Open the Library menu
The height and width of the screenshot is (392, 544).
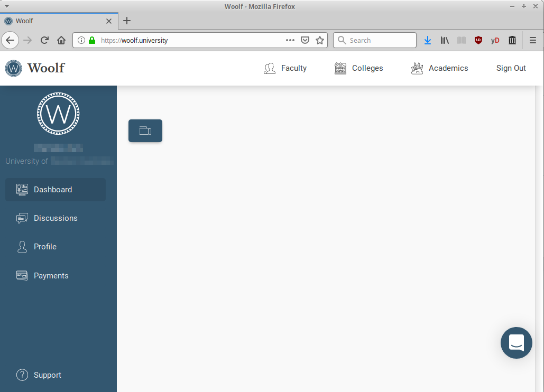(445, 40)
